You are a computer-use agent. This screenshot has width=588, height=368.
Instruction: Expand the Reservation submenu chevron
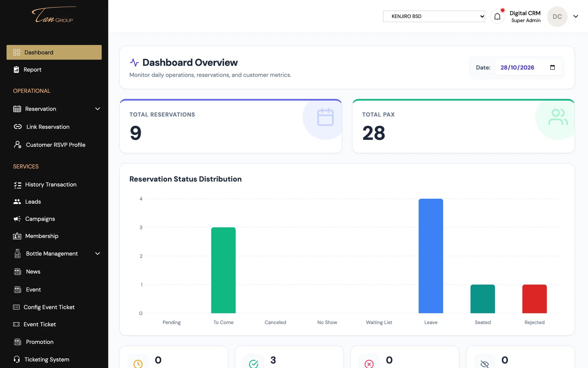coord(98,109)
